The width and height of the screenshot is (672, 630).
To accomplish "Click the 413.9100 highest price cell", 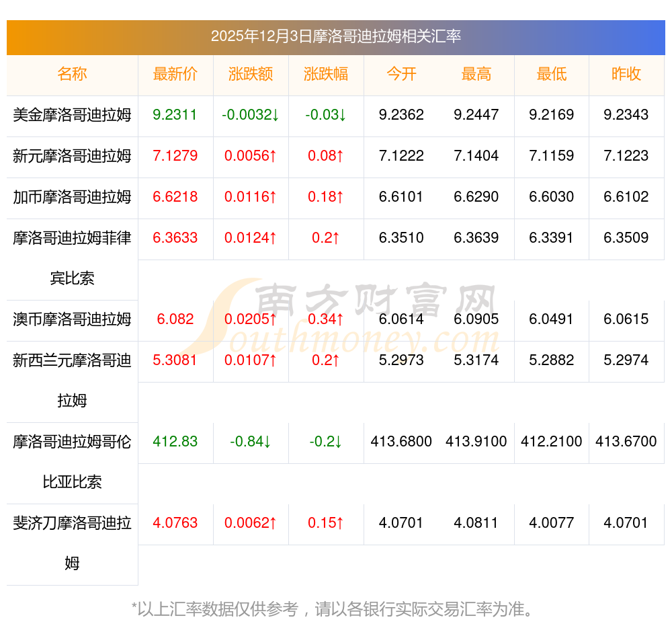I will coord(476,442).
